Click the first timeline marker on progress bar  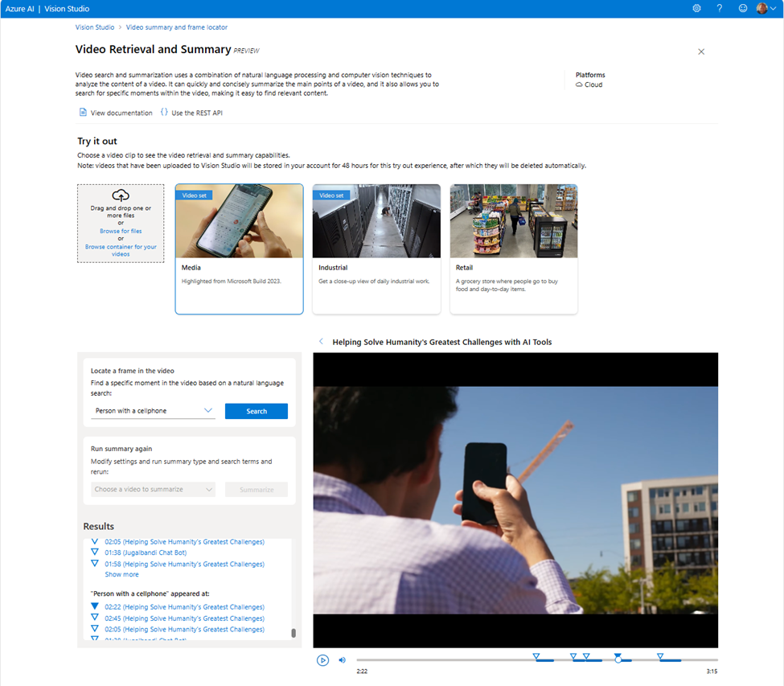[x=536, y=656]
